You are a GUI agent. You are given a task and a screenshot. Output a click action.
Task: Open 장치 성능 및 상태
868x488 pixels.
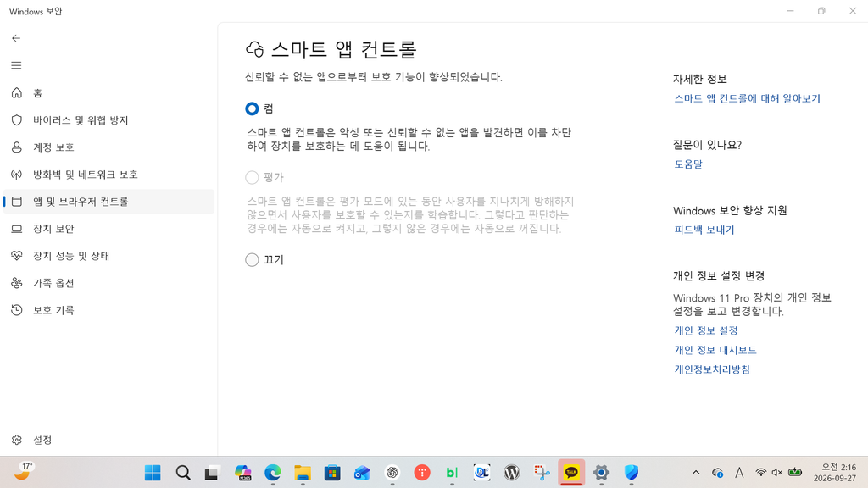(x=108, y=256)
